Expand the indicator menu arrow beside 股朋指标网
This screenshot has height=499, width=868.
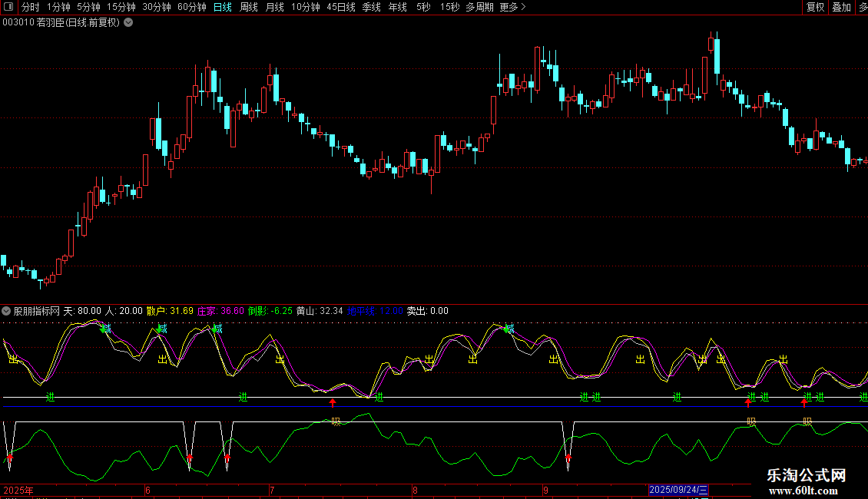pos(7,311)
